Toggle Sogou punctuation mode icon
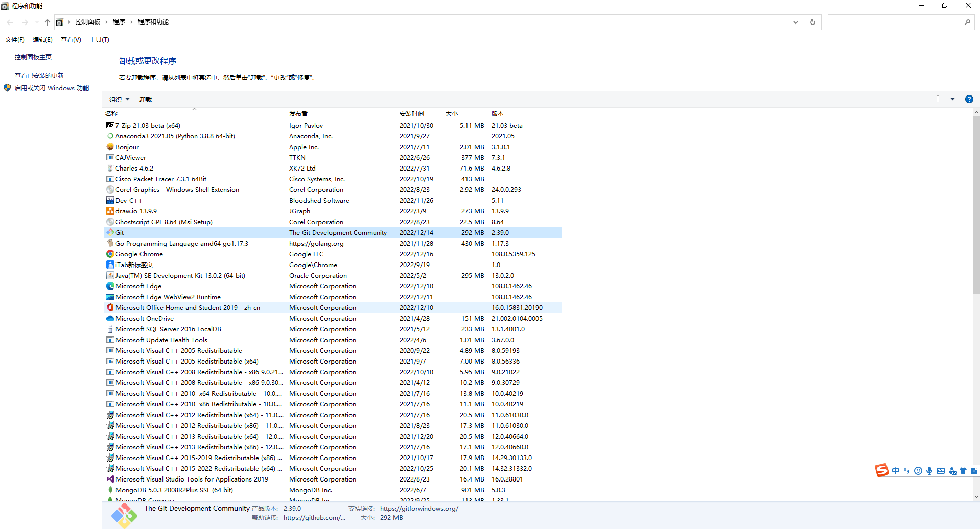The width and height of the screenshot is (980, 529). (x=907, y=471)
